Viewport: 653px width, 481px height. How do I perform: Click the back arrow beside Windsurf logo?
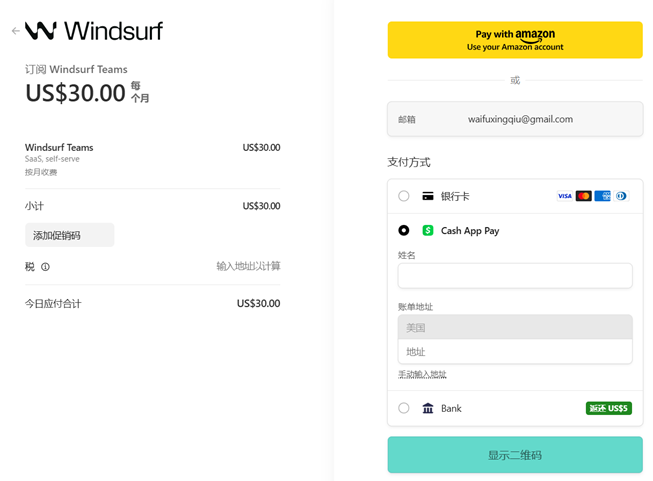pyautogui.click(x=15, y=31)
